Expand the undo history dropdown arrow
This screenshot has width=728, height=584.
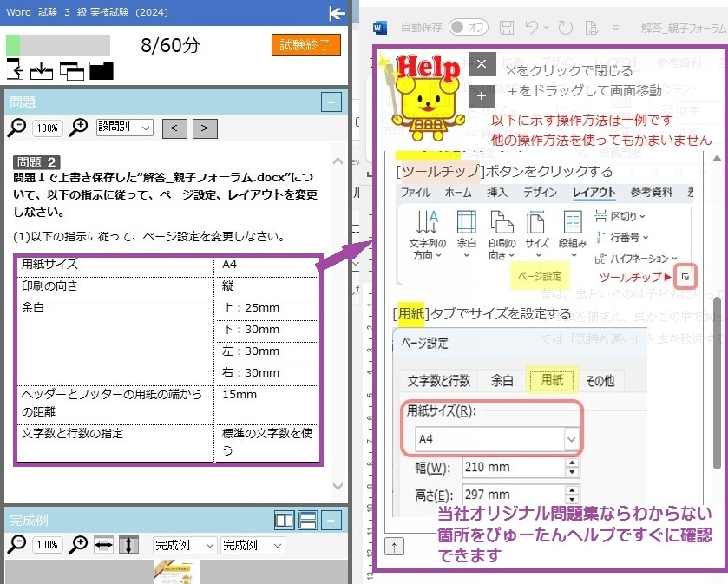tap(546, 28)
